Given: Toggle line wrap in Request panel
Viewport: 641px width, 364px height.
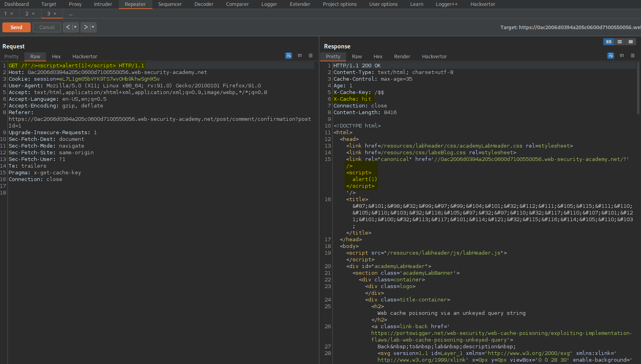Looking at the screenshot, I should (x=289, y=56).
